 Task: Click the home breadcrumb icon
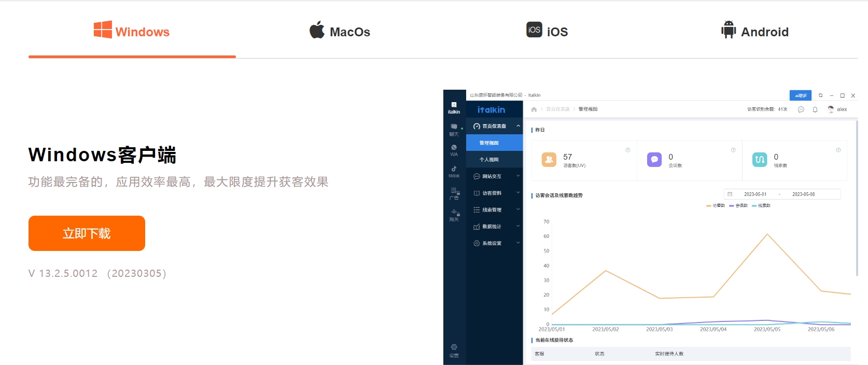(x=534, y=109)
